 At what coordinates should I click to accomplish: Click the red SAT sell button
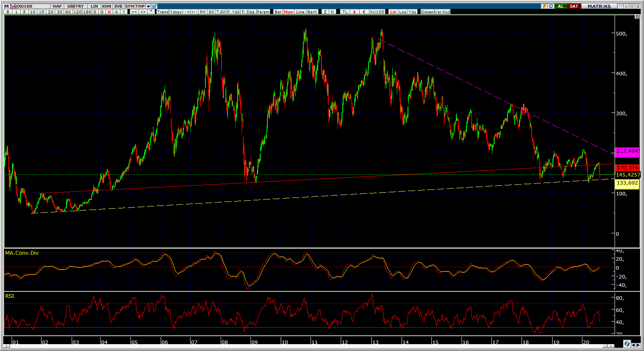(x=574, y=6)
